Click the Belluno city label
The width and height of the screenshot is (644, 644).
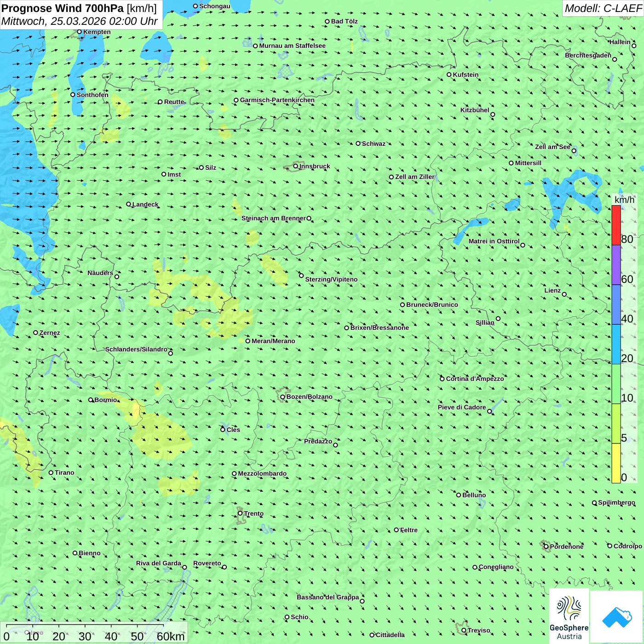pyautogui.click(x=474, y=495)
